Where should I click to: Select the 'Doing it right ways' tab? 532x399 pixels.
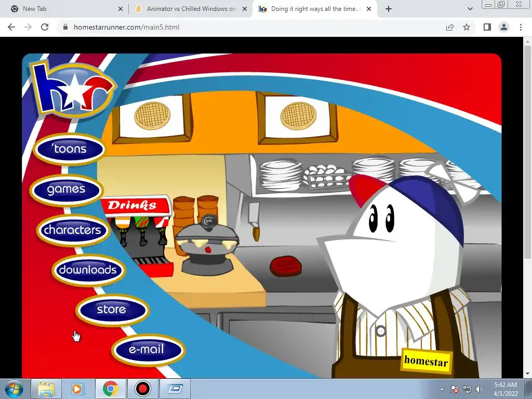(x=314, y=9)
